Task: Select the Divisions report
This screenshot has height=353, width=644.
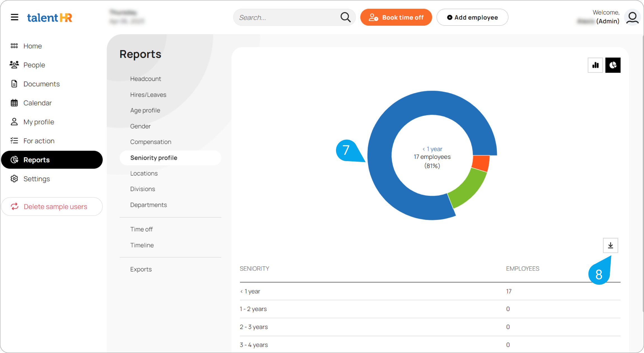Action: click(x=142, y=189)
